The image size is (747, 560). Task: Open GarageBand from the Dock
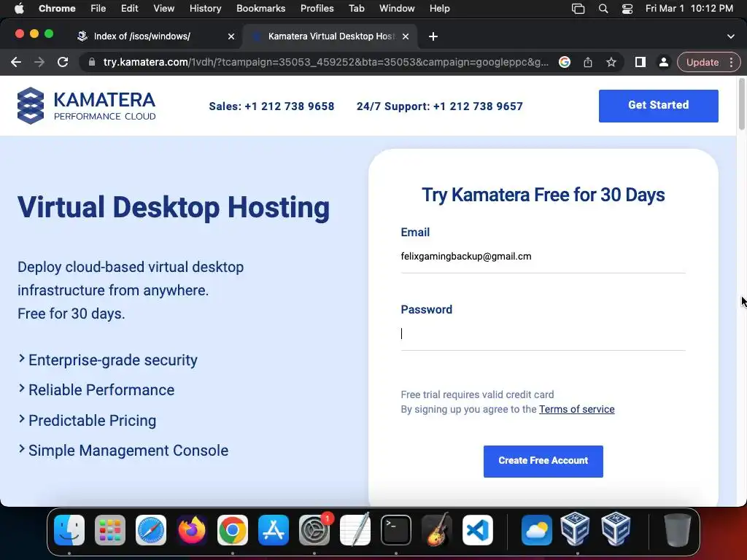pyautogui.click(x=437, y=529)
